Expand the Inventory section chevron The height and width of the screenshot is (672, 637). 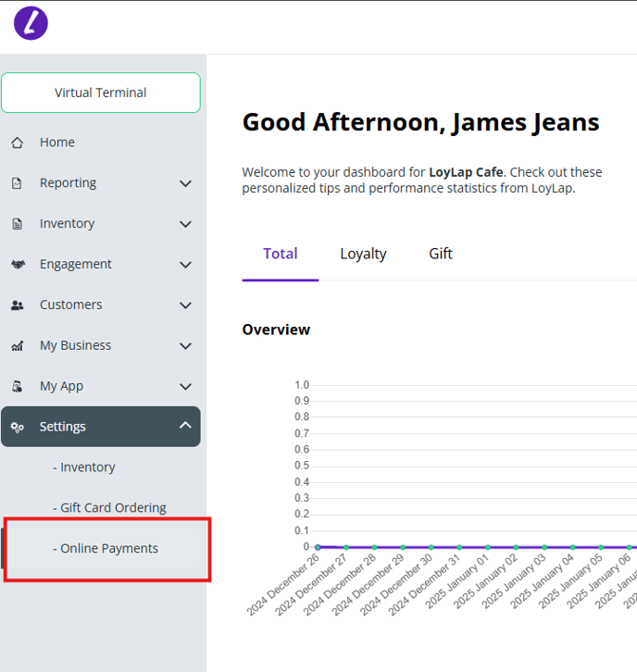click(x=185, y=224)
